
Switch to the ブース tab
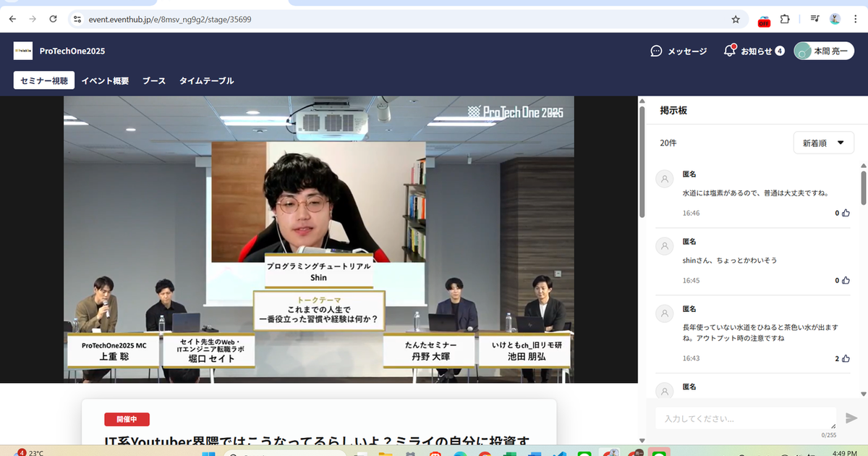tap(154, 81)
